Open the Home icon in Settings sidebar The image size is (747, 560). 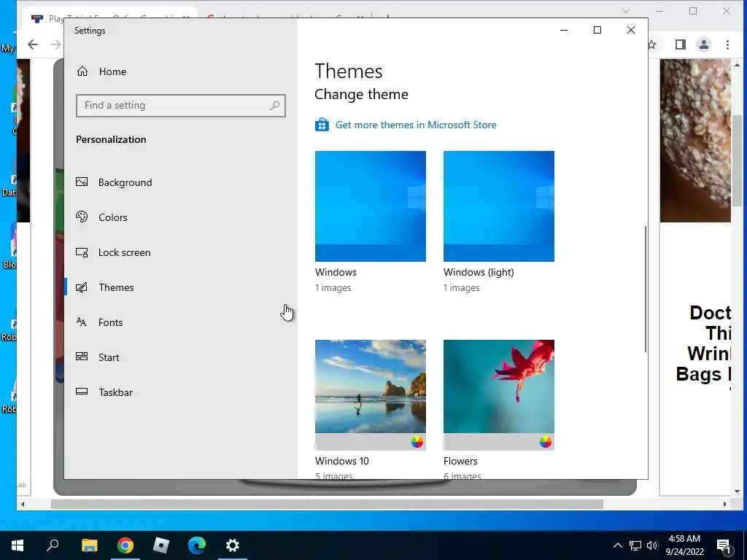tap(82, 71)
